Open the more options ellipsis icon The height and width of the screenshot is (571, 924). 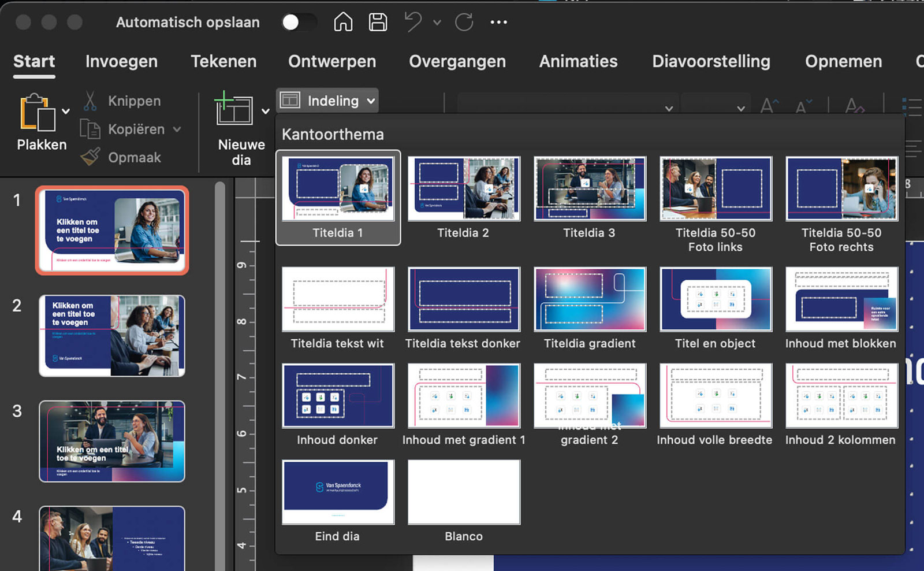pos(498,23)
